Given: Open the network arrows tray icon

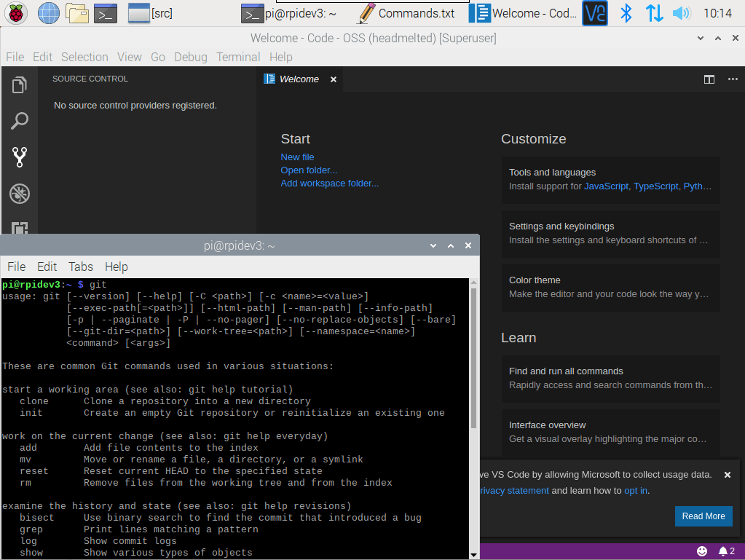Looking at the screenshot, I should pos(654,13).
